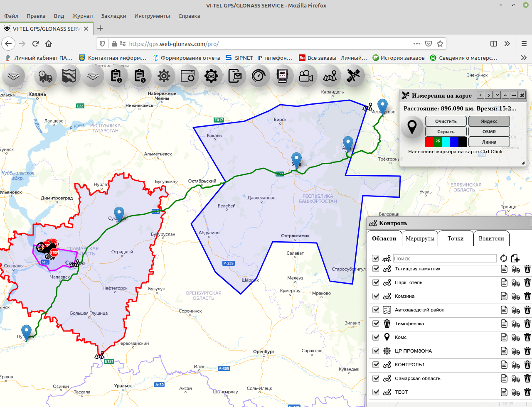Expand measurements panel with down chevron

497,96
